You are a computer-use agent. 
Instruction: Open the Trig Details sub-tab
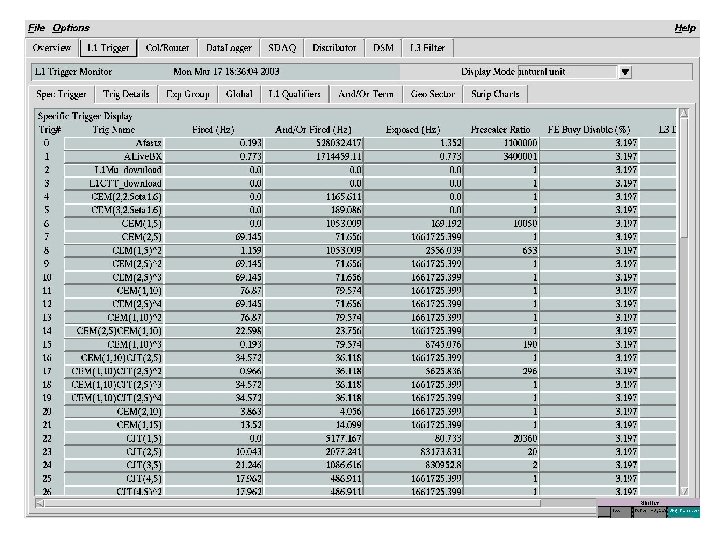(x=126, y=94)
